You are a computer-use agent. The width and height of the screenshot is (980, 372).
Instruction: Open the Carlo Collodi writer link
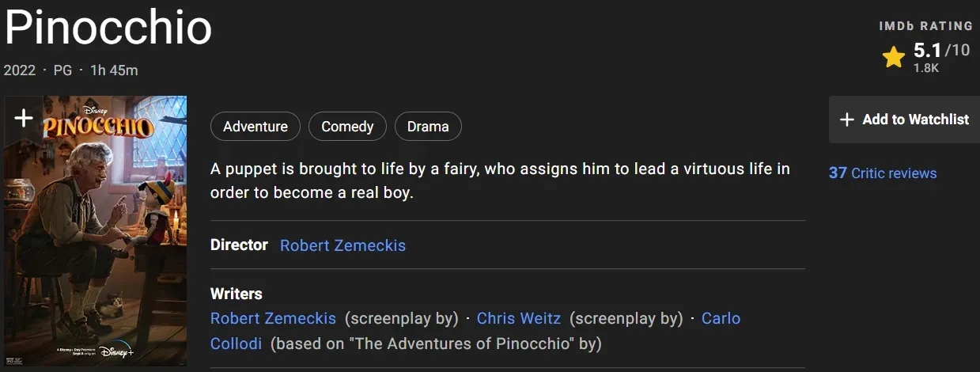point(721,318)
